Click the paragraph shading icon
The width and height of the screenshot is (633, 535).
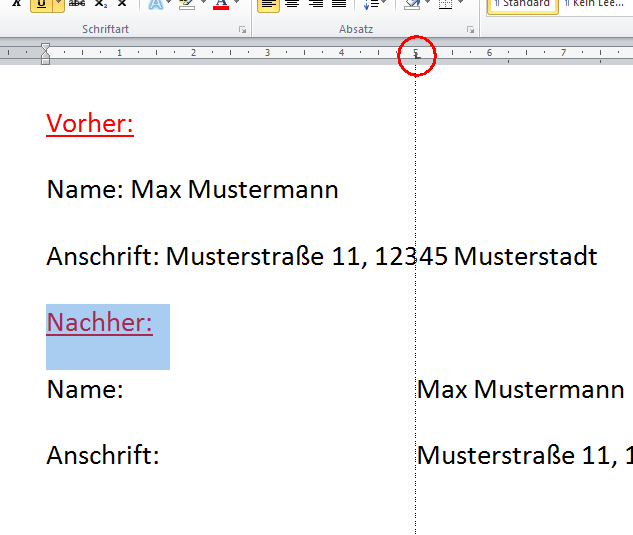pyautogui.click(x=411, y=4)
